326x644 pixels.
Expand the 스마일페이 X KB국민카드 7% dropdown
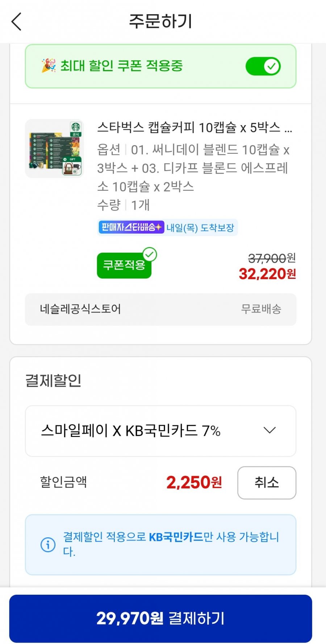click(x=160, y=431)
